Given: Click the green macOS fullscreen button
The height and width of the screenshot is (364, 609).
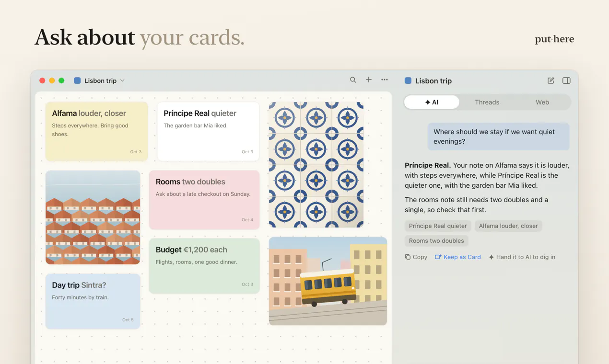Looking at the screenshot, I should [x=61, y=80].
